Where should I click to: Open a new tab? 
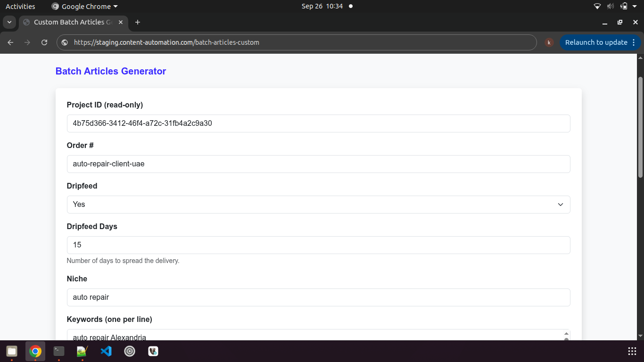click(x=138, y=22)
